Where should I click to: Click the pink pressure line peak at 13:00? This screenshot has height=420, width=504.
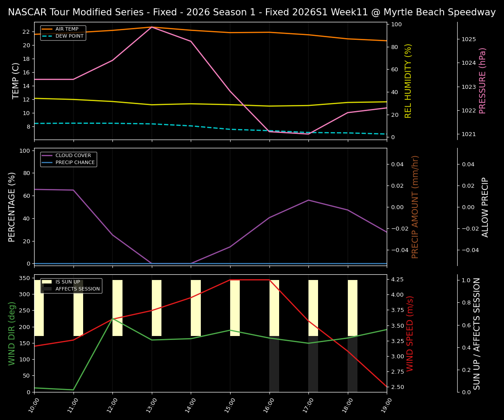tap(152, 27)
